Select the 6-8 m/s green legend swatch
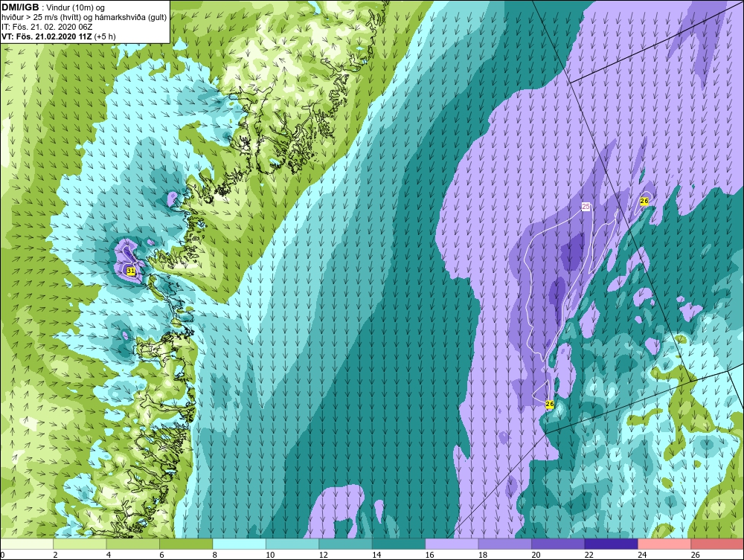Viewport: 744px width, 560px height. [186, 544]
